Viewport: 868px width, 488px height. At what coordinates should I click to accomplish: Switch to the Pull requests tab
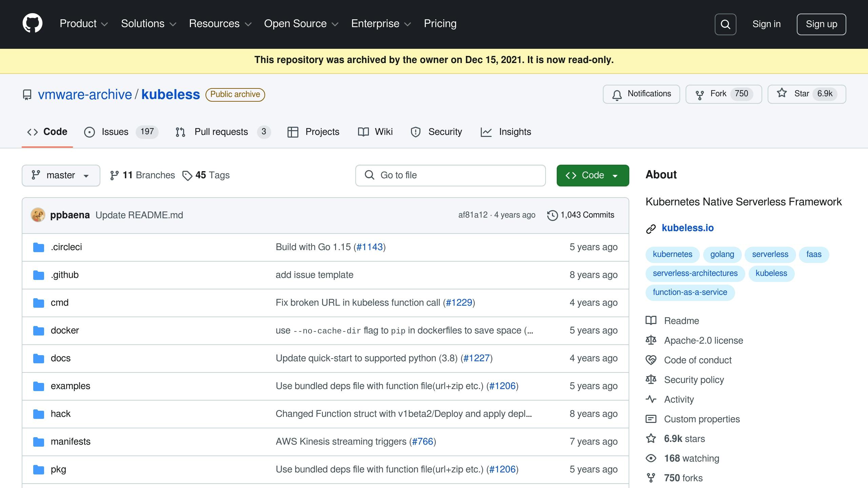[x=223, y=132]
